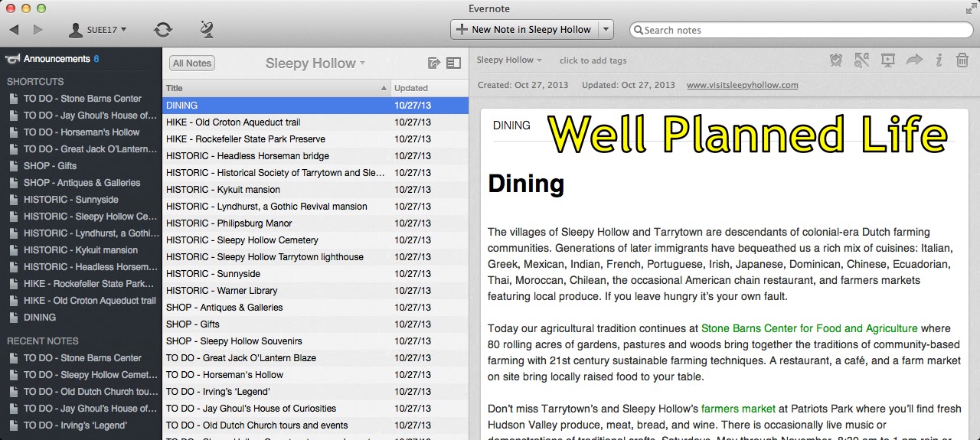
Task: Click to add tags field
Action: (x=593, y=60)
